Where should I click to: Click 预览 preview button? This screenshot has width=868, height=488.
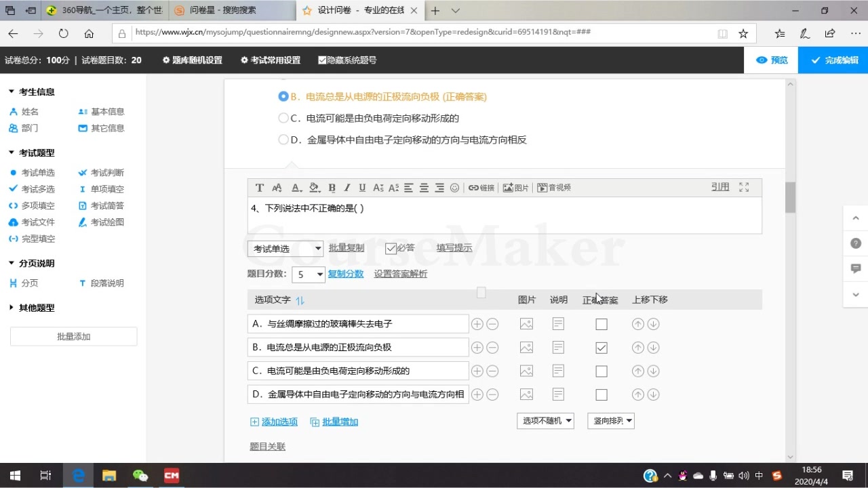coord(772,60)
